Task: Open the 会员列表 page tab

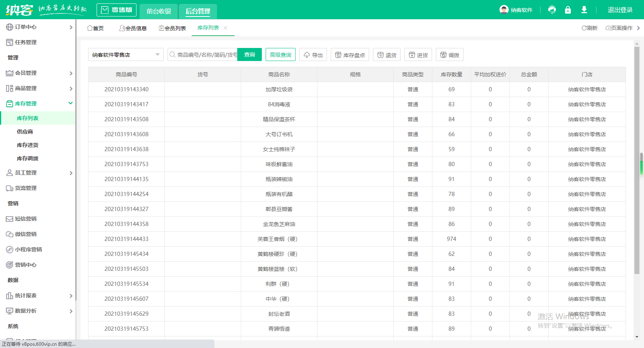Action: (172, 28)
